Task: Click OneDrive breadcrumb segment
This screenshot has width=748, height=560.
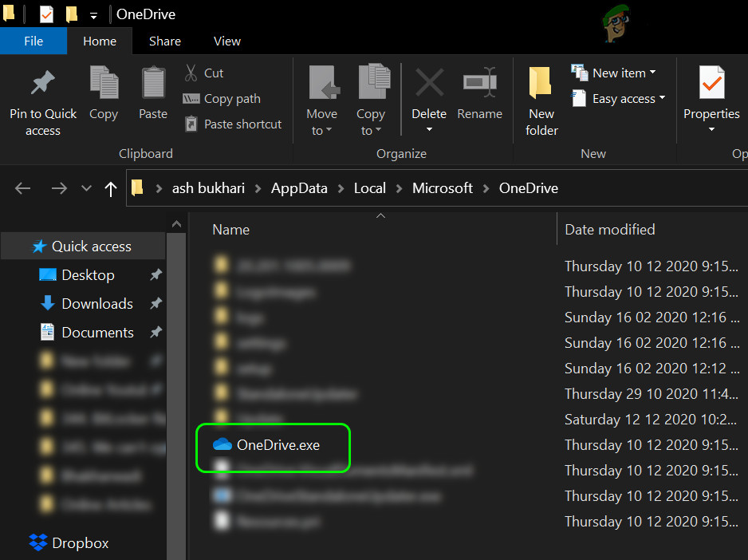Action: (x=529, y=188)
